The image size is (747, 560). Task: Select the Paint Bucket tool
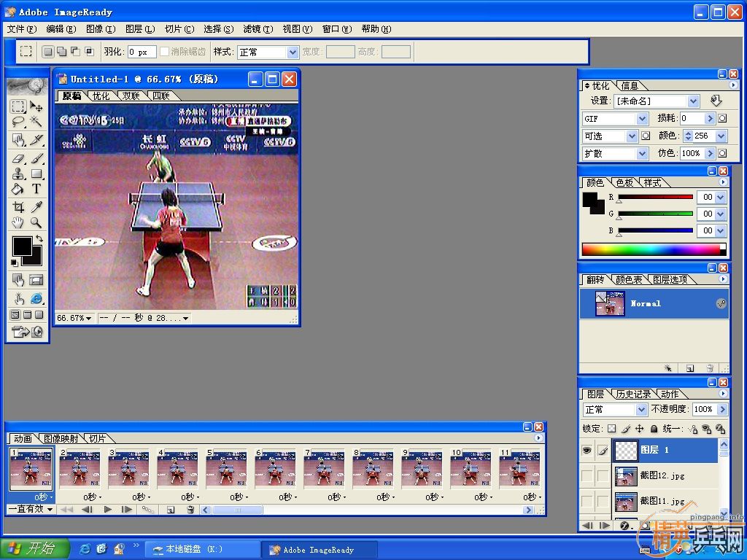18,189
